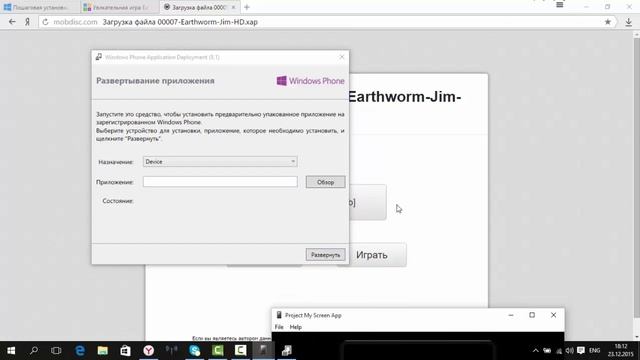Click 'Earthworm-Jim-' heading on webpage

click(x=404, y=97)
